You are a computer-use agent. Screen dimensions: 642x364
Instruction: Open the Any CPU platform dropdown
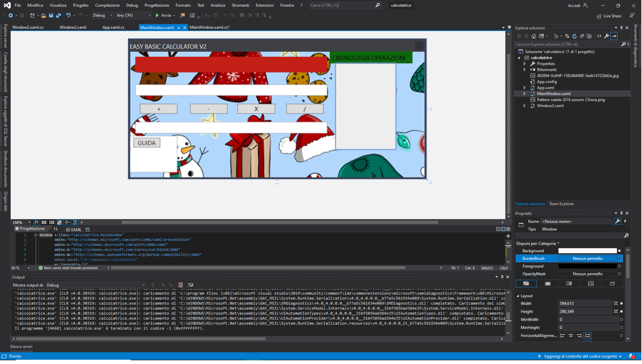click(x=134, y=16)
